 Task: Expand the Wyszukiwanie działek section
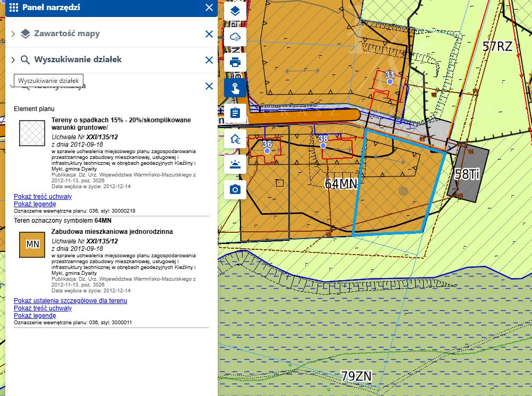[x=13, y=60]
